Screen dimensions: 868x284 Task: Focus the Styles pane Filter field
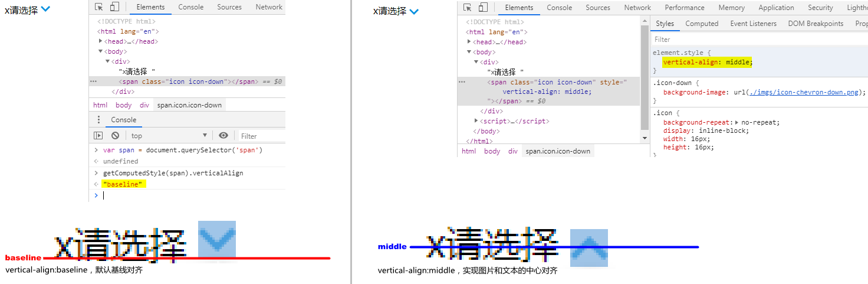point(759,40)
